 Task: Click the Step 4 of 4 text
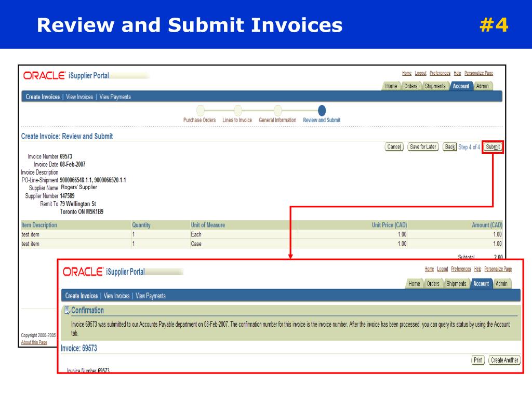pyautogui.click(x=469, y=147)
